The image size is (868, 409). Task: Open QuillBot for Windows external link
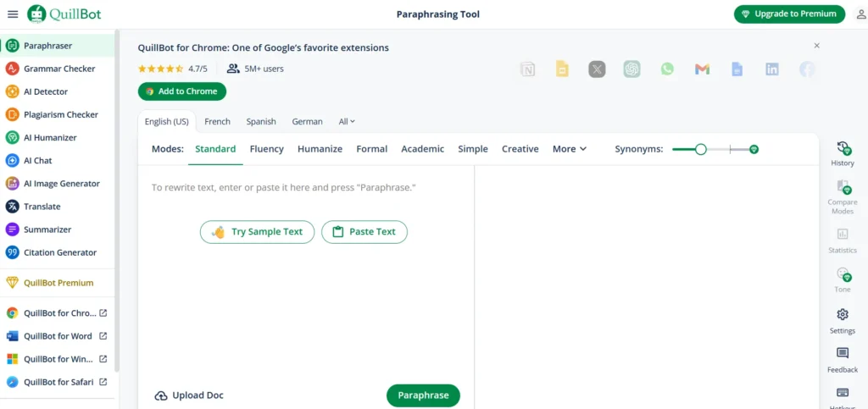(x=58, y=359)
